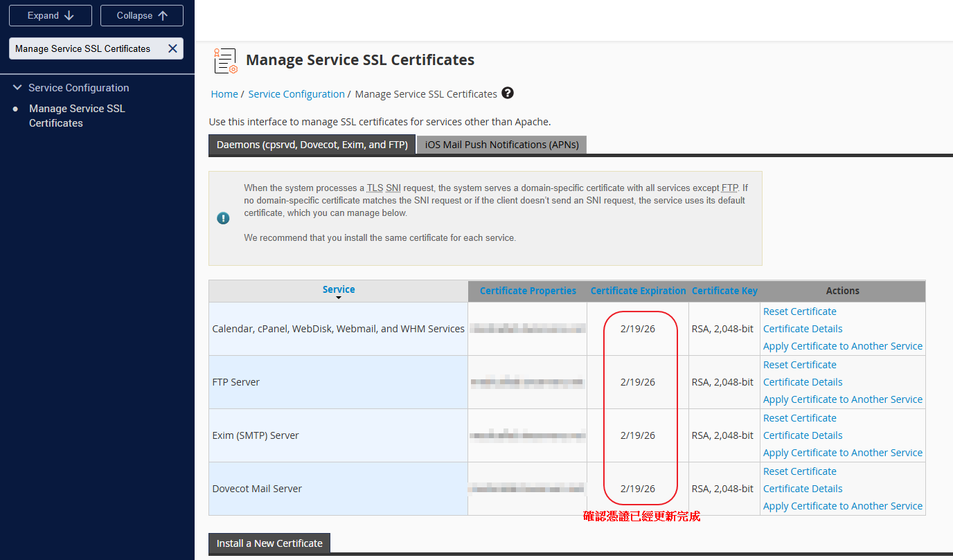
Task: Collapse the Service Configuration tree section
Action: [17, 88]
